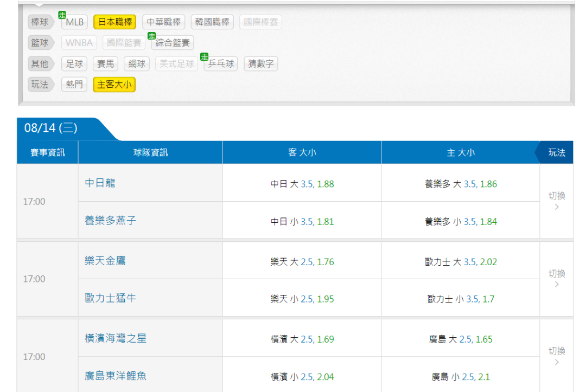Open the 足球 sport category
586x392 pixels.
tap(74, 64)
